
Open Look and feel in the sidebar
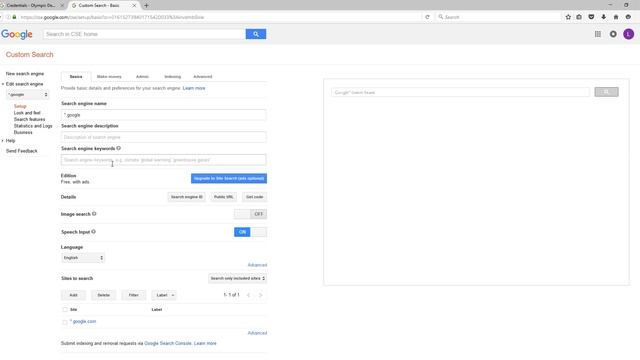coord(27,113)
